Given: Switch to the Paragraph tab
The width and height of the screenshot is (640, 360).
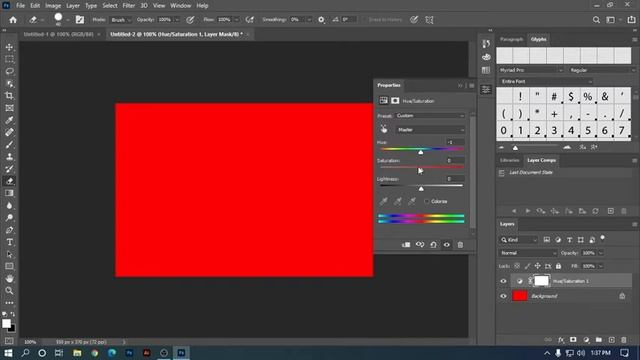Looking at the screenshot, I should [x=511, y=39].
